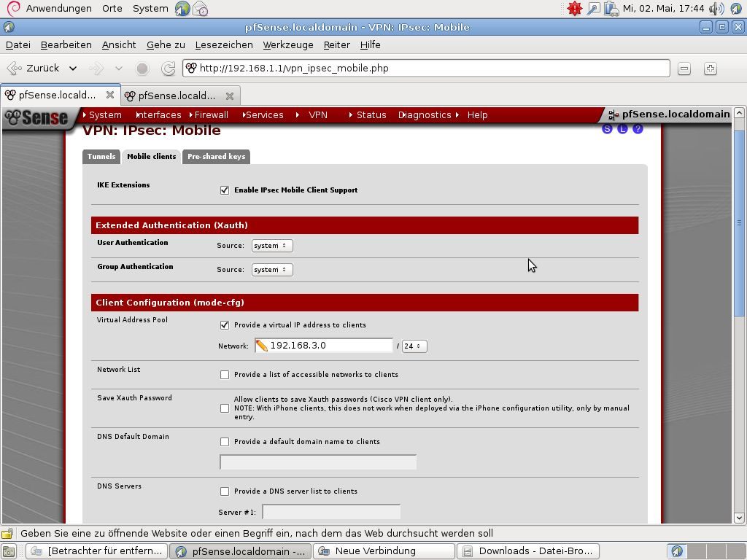747x560 pixels.
Task: Enable Provide a DNS server list checkbox
Action: (x=225, y=491)
